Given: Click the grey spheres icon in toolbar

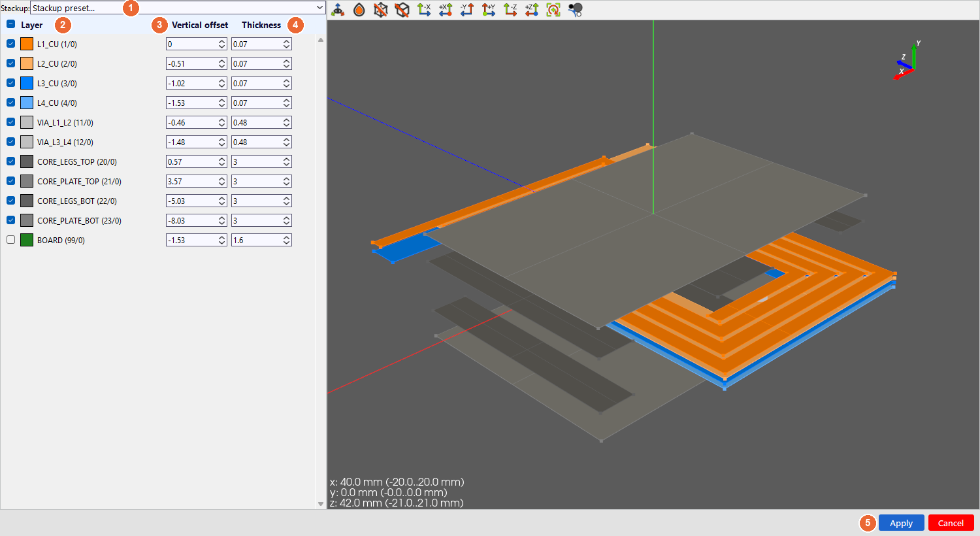Looking at the screenshot, I should click(x=575, y=10).
